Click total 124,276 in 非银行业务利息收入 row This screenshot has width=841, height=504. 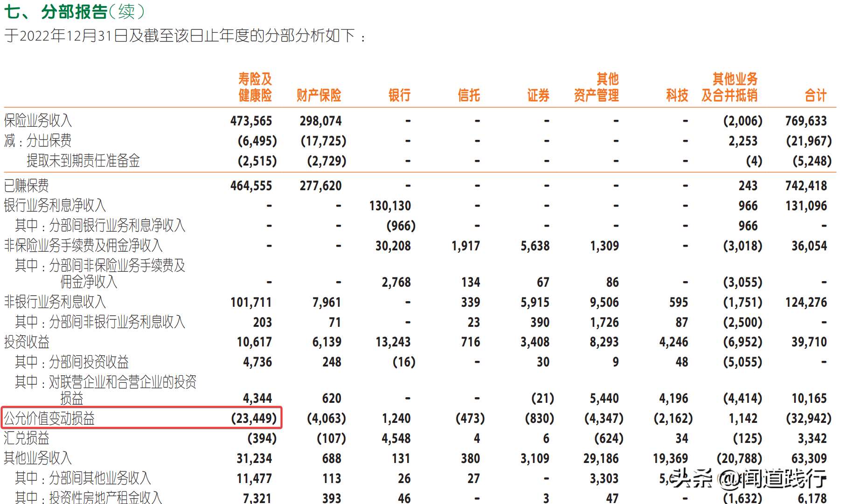[806, 302]
